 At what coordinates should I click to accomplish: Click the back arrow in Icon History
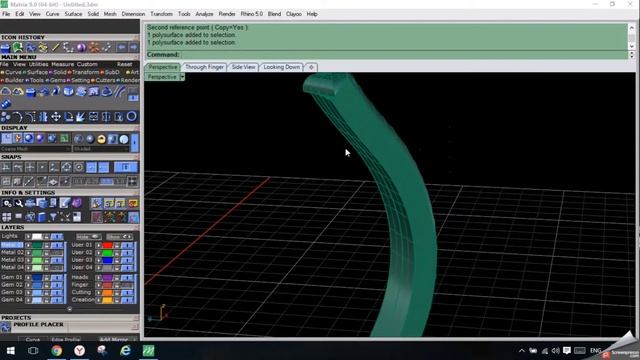pyautogui.click(x=121, y=47)
